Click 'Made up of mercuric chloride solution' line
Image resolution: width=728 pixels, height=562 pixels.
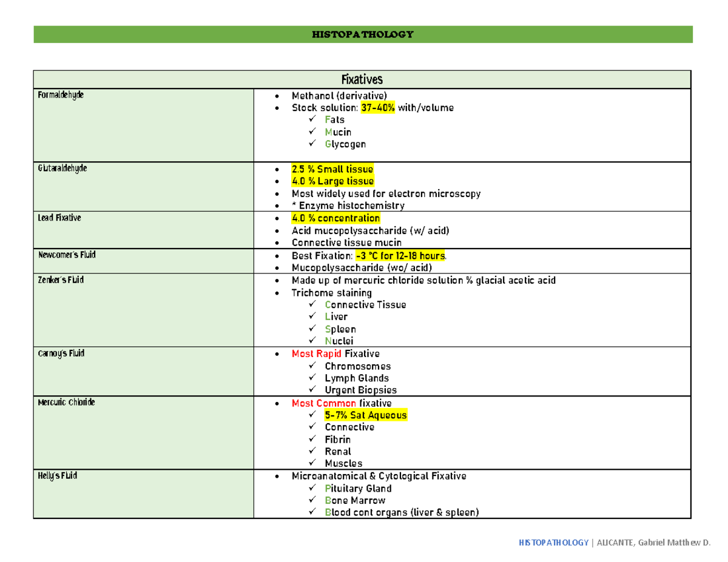[423, 281]
